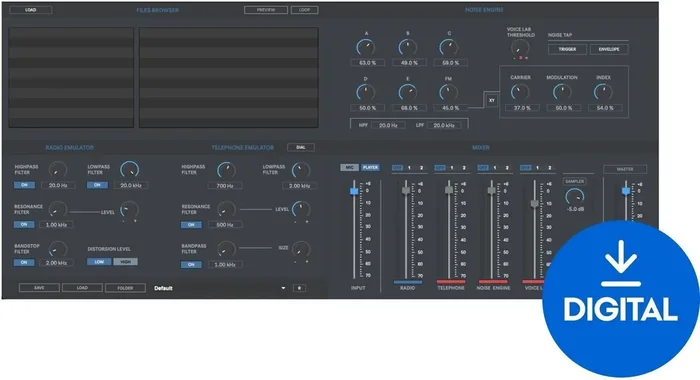
Task: Click the LOAD button in Files Browser
Action: pos(30,10)
